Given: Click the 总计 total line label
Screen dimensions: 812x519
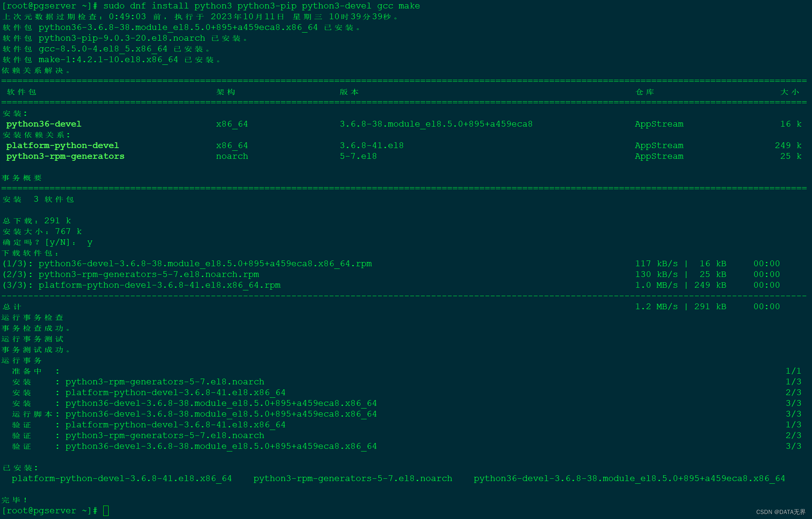Looking at the screenshot, I should 12,307.
